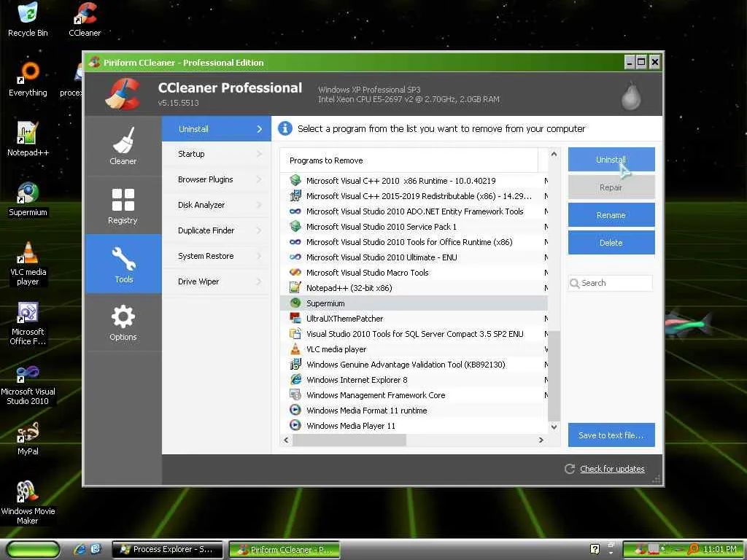Click icon of Visual C++ 2015-2019 Redistributable
The width and height of the screenshot is (747, 560).
click(x=295, y=195)
